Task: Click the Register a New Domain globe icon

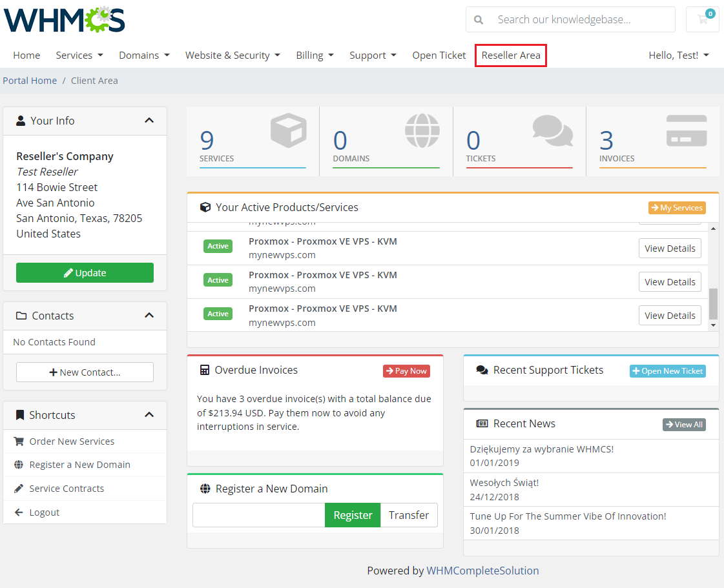Action: coord(19,465)
